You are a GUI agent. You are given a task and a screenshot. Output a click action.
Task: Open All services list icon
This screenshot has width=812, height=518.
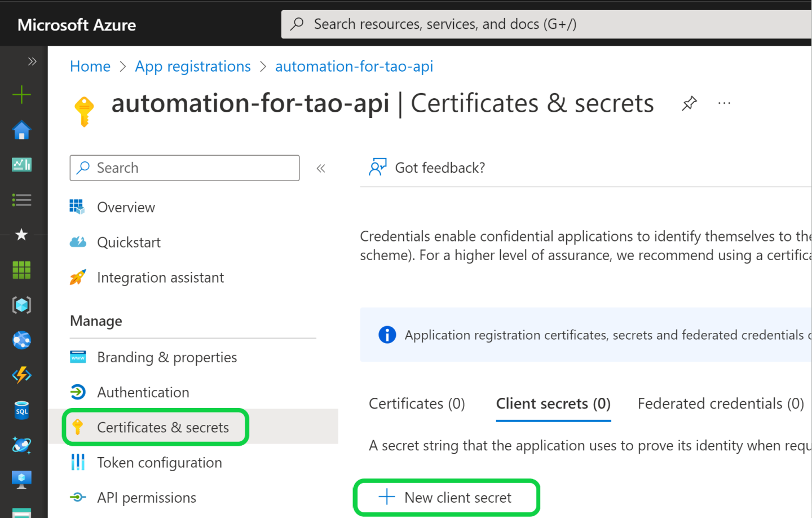pyautogui.click(x=21, y=200)
